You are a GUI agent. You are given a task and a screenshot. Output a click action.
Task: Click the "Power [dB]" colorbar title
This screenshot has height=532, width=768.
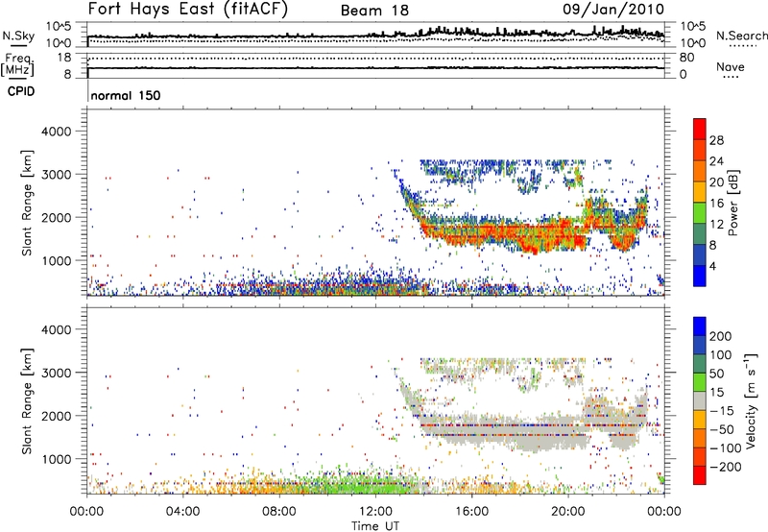(x=733, y=203)
